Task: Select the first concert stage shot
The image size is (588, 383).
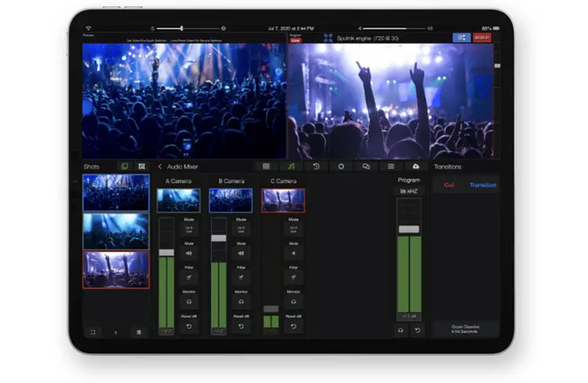Action: 116,193
